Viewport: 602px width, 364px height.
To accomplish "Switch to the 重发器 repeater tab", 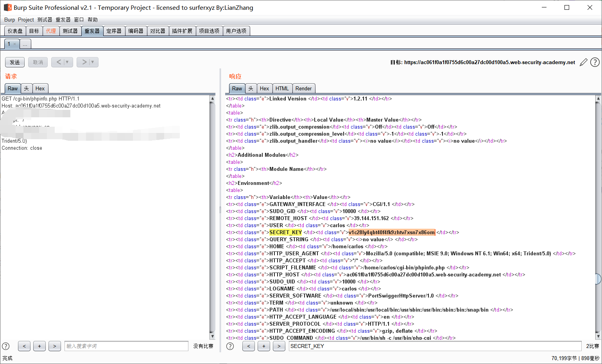I will (x=92, y=31).
